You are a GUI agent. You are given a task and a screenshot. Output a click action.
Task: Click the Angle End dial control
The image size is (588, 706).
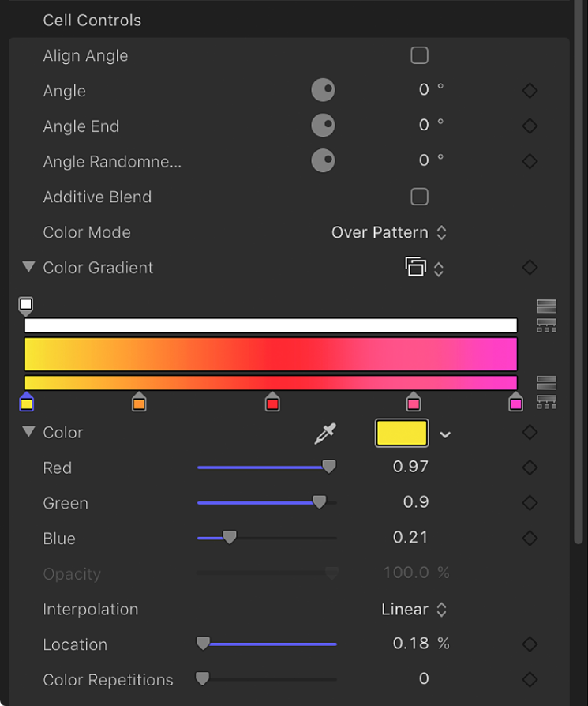pos(323,125)
